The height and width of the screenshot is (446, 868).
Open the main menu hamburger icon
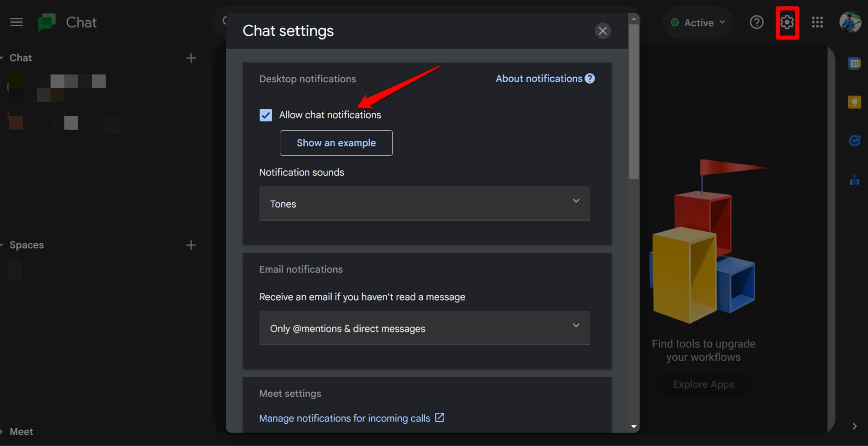click(17, 22)
